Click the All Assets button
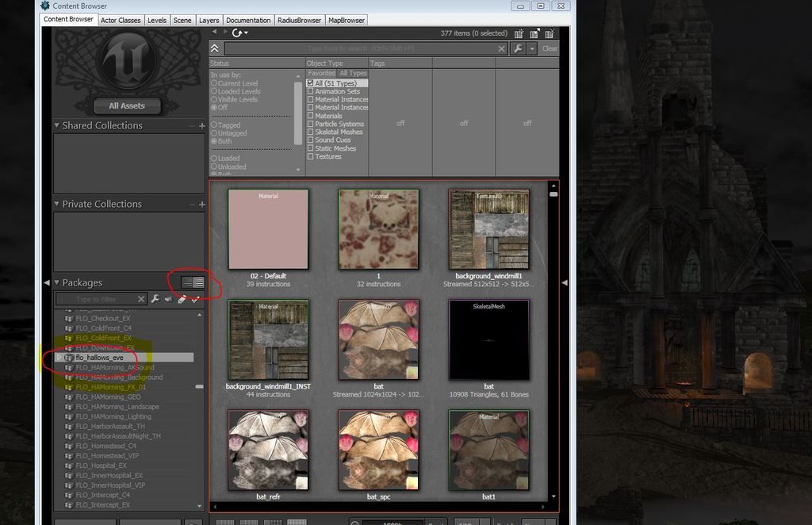The height and width of the screenshot is (525, 812). 127,105
